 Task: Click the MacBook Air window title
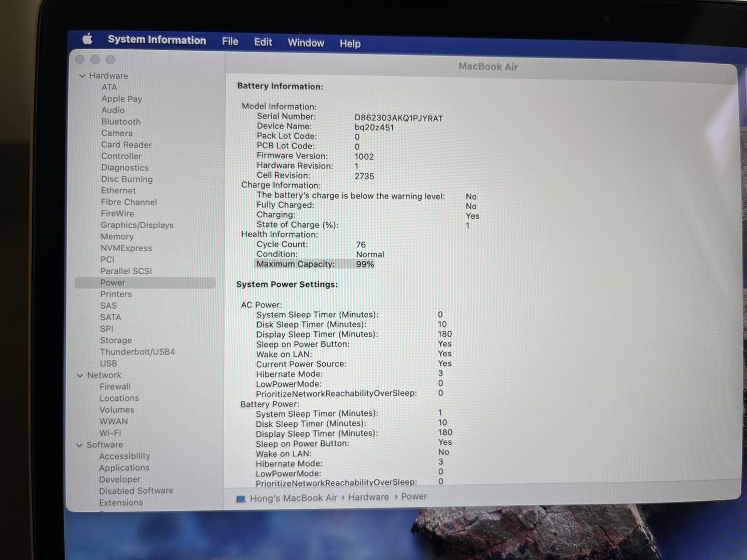point(488,67)
